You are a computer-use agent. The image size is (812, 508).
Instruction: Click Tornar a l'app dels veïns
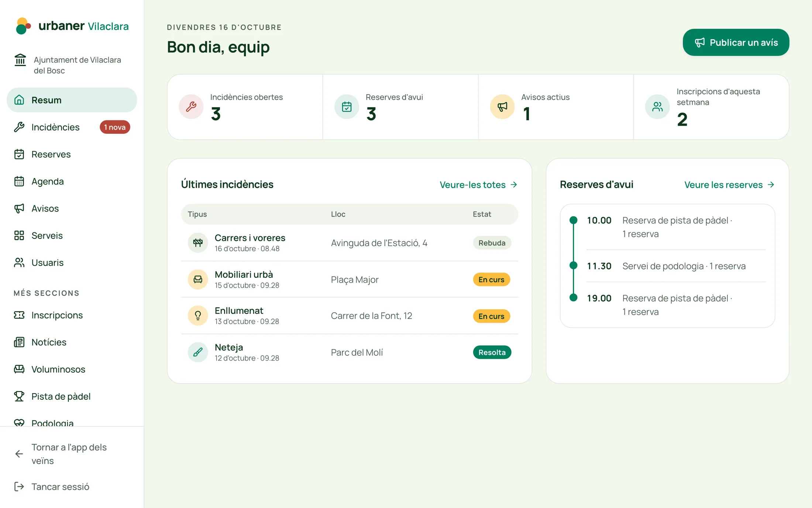pyautogui.click(x=72, y=454)
